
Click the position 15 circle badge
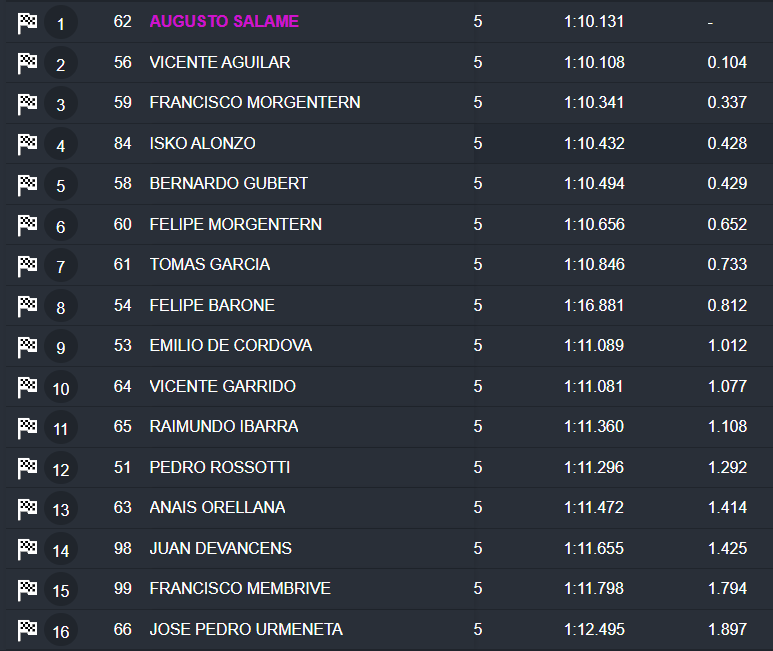click(x=61, y=590)
